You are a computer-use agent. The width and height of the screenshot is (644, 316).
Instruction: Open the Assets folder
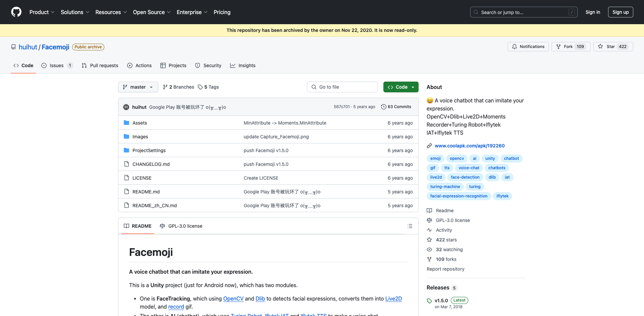[140, 123]
